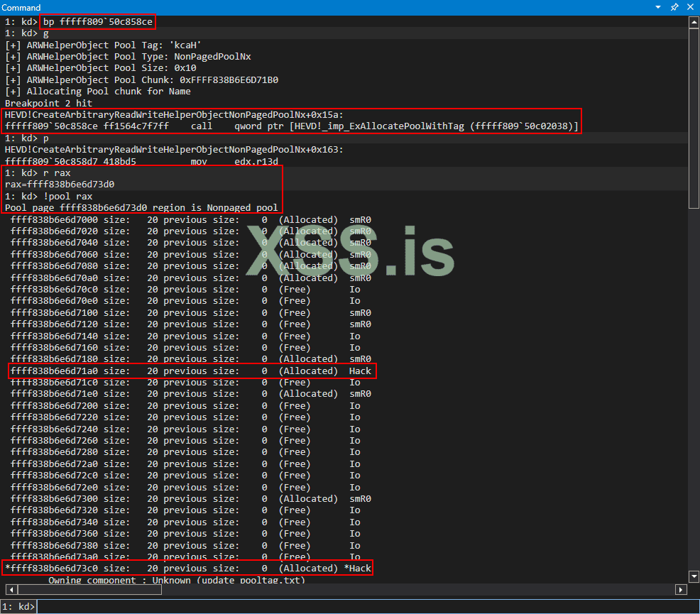Click pool entry ffff838b6e6d7180
This screenshot has width=700, height=614.
191,359
